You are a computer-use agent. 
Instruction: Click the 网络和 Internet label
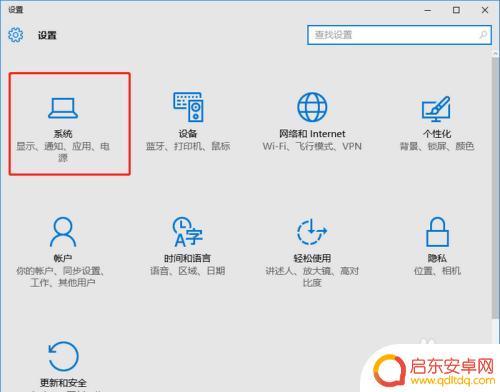312,134
